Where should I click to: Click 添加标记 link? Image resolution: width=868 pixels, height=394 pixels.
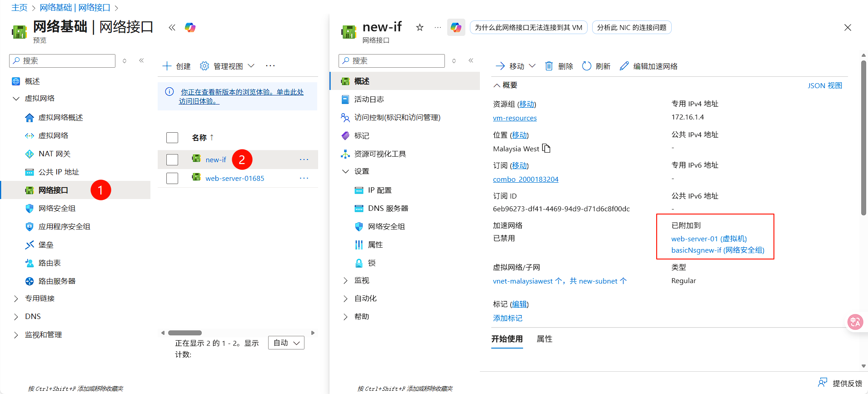(x=508, y=318)
